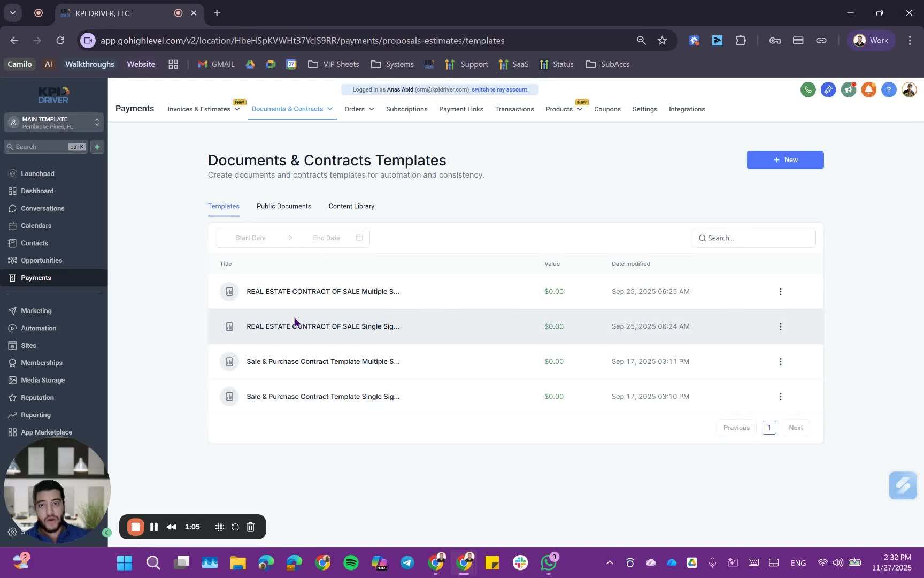This screenshot has width=924, height=578.
Task: Open the MAIN TEMPLATE account switcher
Action: [54, 123]
